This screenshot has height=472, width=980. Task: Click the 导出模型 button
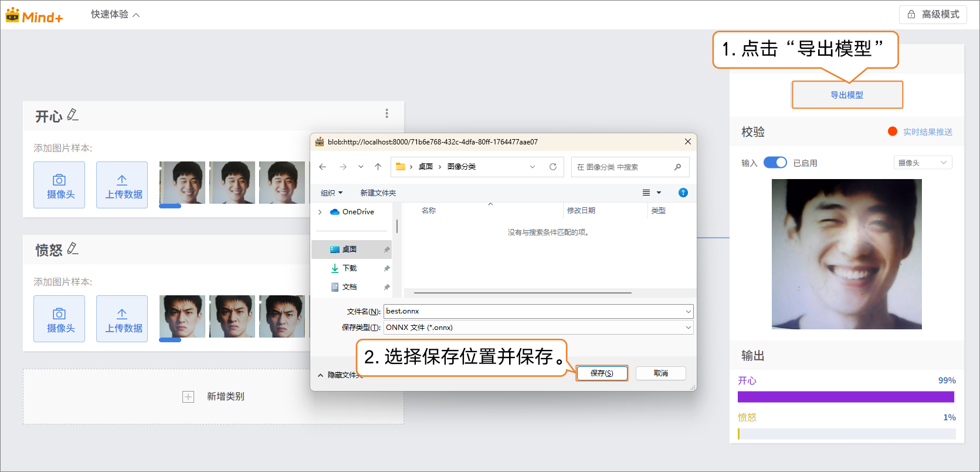coord(847,95)
